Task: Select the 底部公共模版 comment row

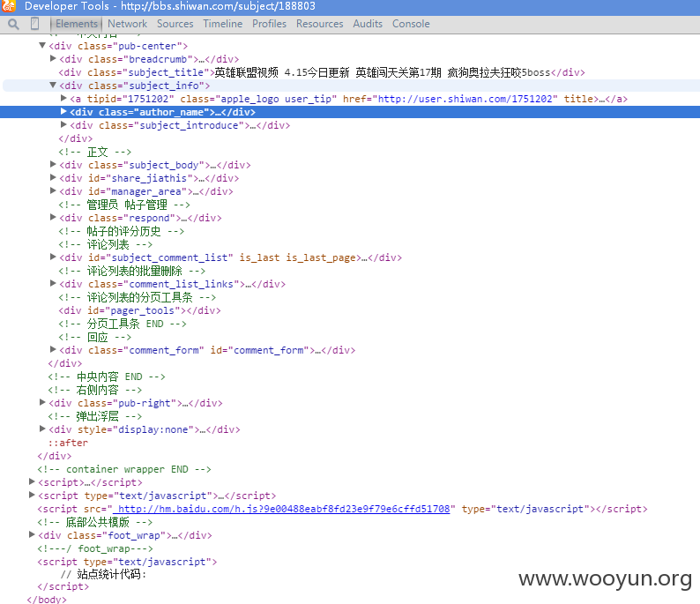Action: tap(94, 522)
